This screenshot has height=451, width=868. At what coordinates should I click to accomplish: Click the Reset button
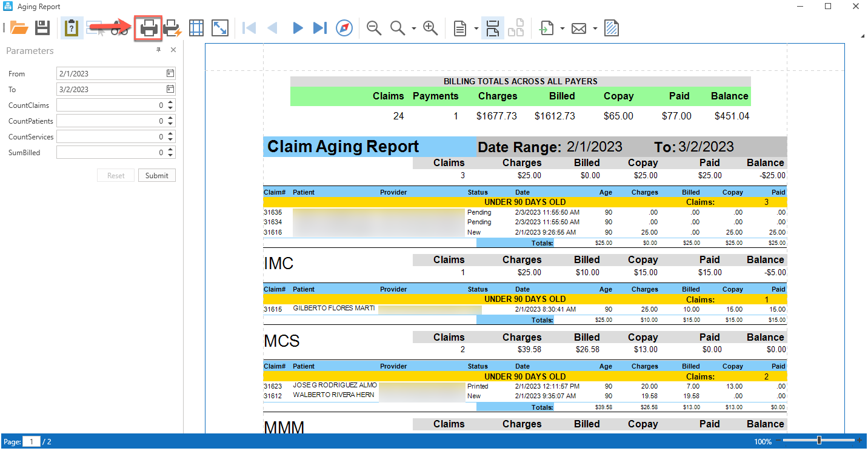point(116,175)
